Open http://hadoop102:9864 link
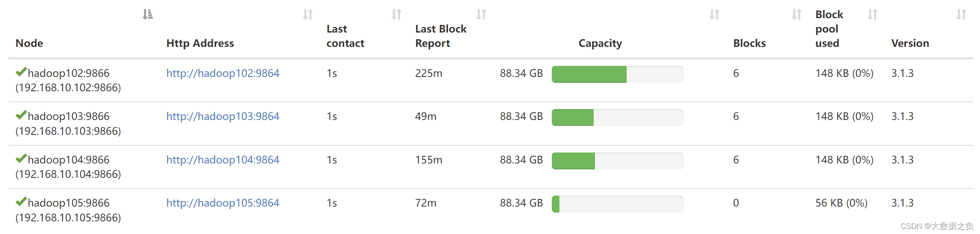980x234 pixels. [x=223, y=73]
